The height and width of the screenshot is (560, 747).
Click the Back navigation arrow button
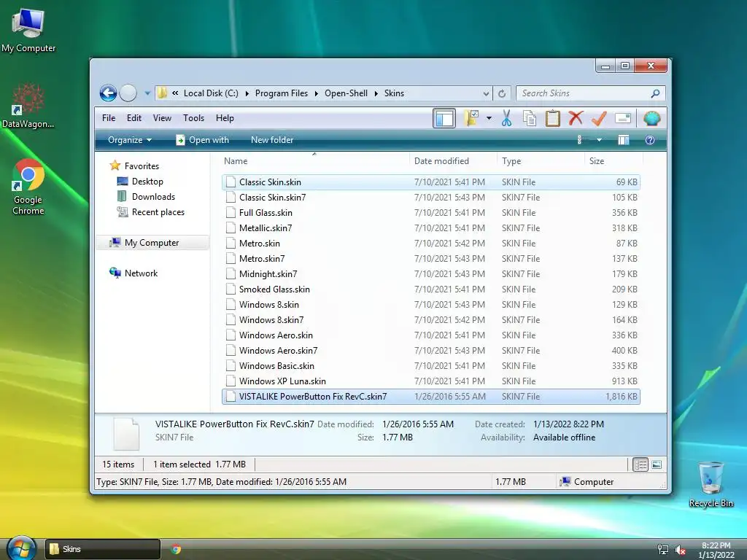coord(108,93)
